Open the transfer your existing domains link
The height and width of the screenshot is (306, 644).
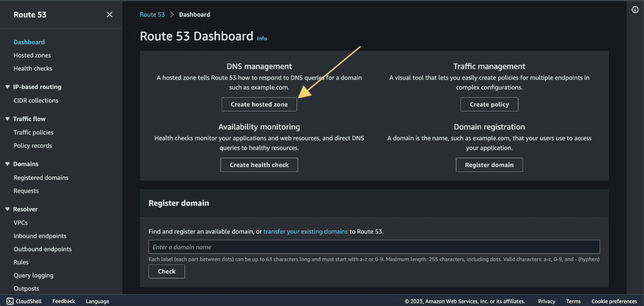306,231
